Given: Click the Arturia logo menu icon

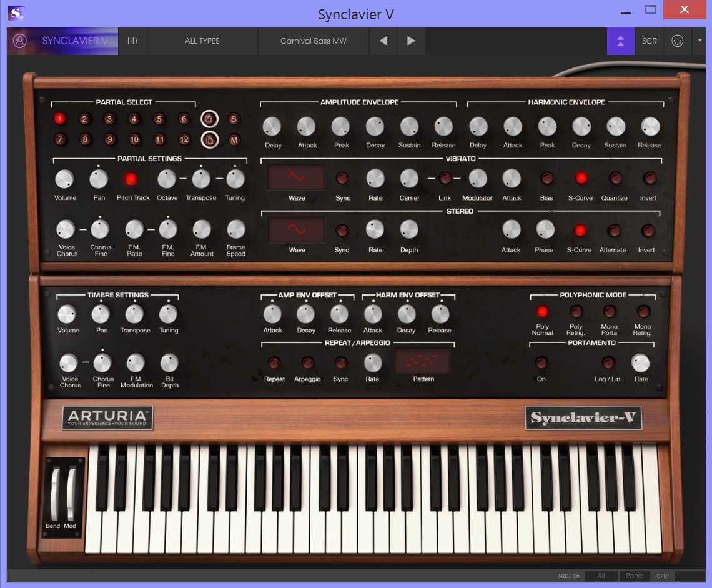Looking at the screenshot, I should pyautogui.click(x=20, y=41).
